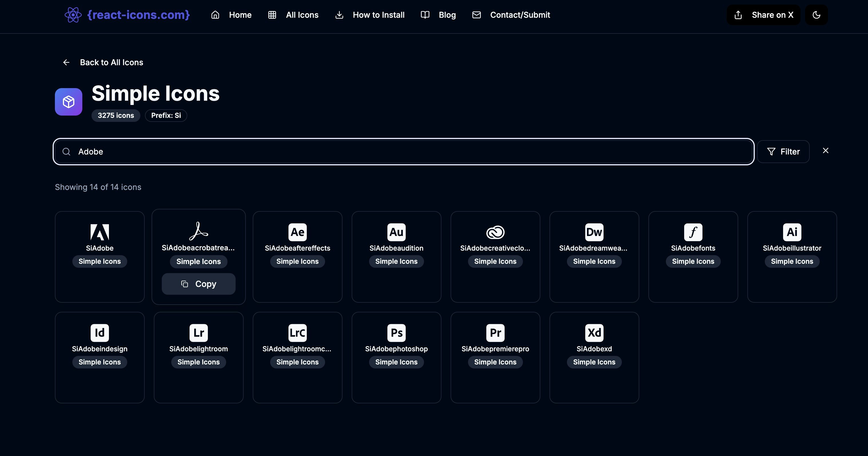
Task: Click the Adobe search input field
Action: coord(404,152)
